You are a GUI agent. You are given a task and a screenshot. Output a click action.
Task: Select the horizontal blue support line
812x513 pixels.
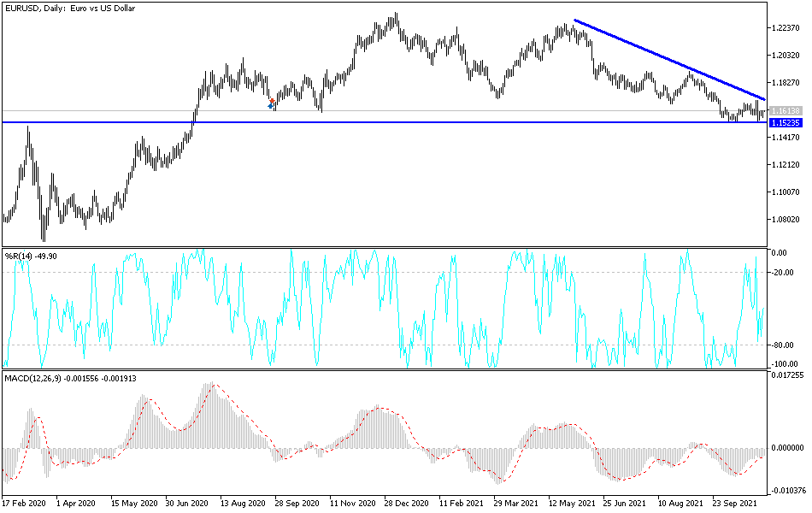tap(385, 122)
